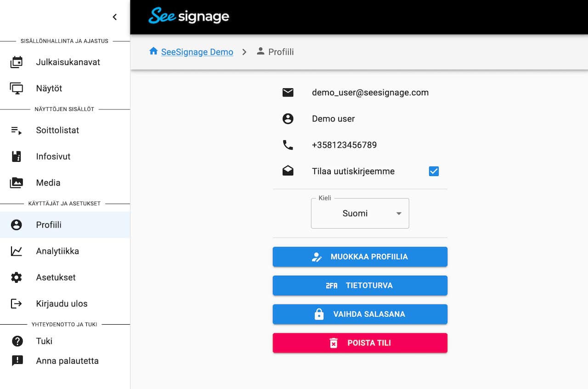Select Anna palautetta in the sidebar

[67, 361]
